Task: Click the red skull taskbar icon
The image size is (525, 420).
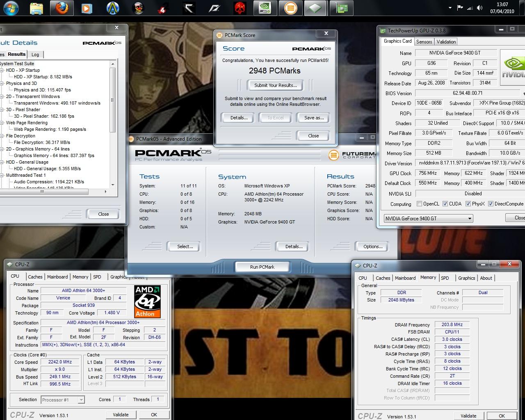Action: coord(240,8)
